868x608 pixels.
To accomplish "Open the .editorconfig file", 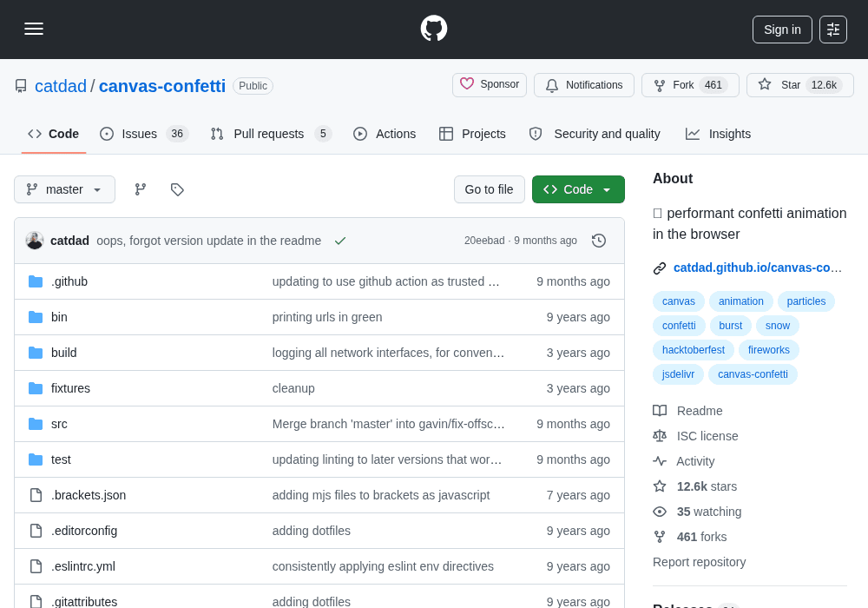I will pyautogui.click(x=84, y=531).
